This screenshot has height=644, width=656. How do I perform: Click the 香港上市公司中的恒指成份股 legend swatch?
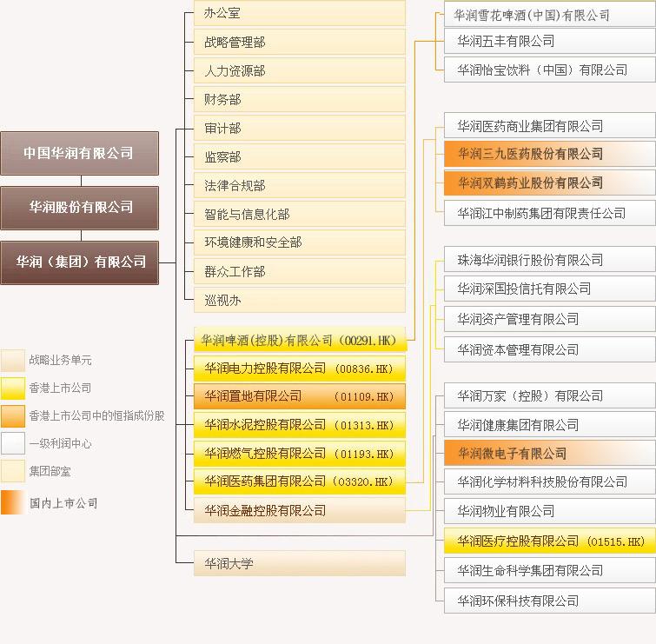click(x=13, y=416)
